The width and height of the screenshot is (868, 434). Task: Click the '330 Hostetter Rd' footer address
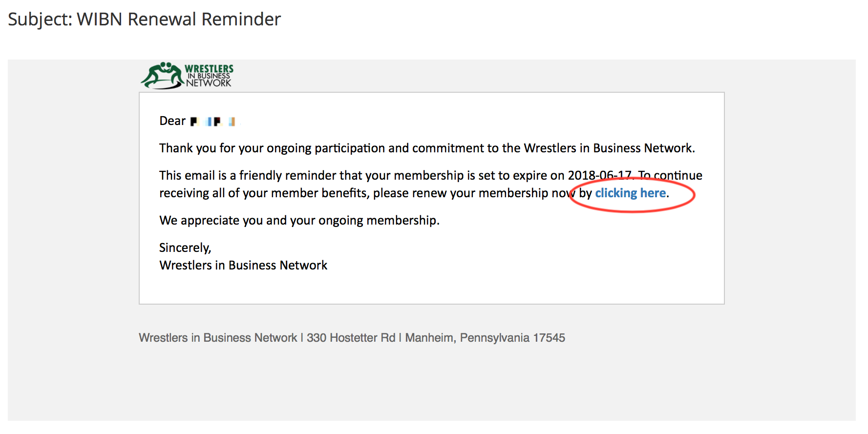[351, 338]
